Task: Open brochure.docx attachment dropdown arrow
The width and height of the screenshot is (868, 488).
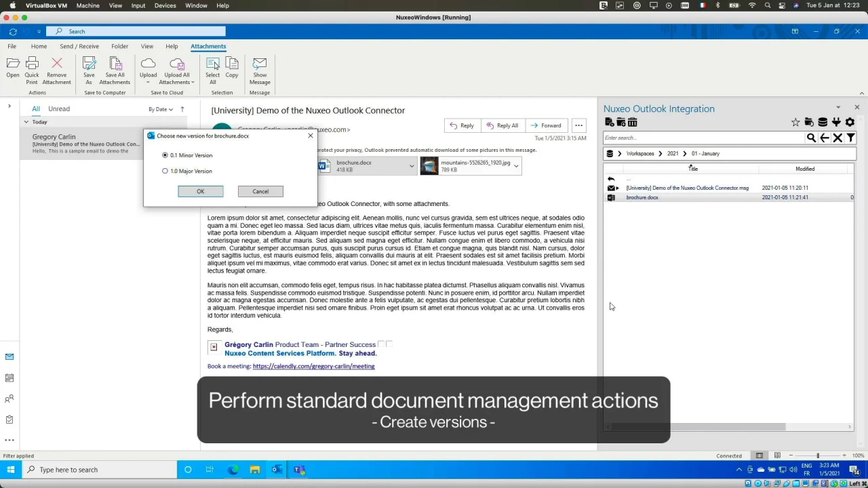Action: [411, 166]
